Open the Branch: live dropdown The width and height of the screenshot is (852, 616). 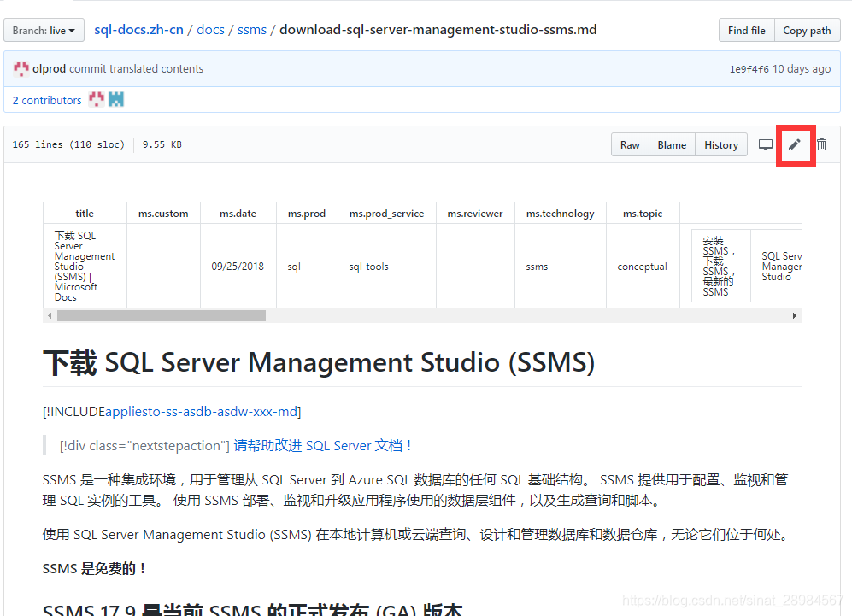(x=44, y=31)
